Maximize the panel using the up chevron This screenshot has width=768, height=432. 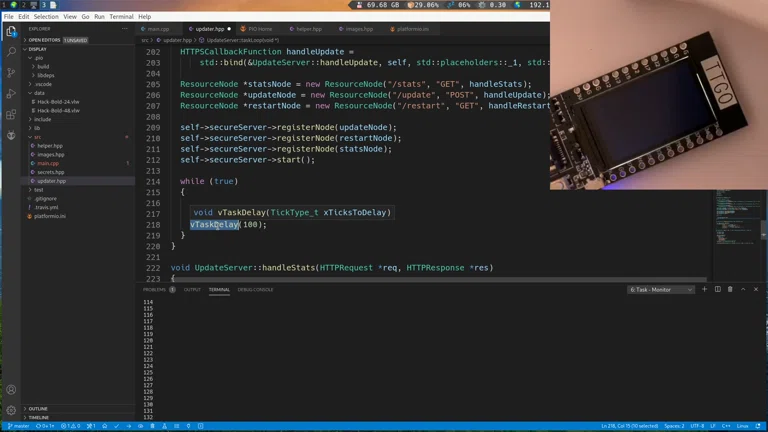743,289
